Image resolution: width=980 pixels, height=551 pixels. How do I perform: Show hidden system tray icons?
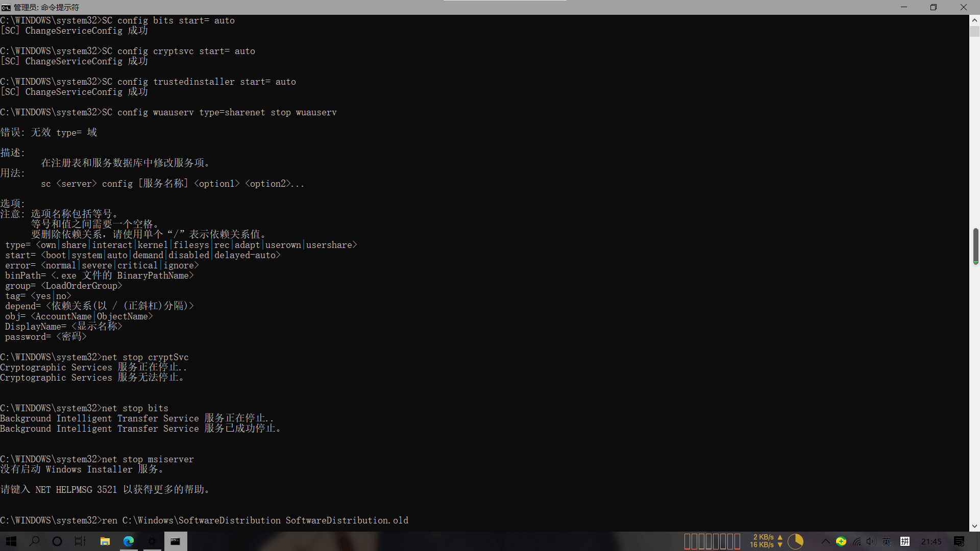click(x=825, y=541)
